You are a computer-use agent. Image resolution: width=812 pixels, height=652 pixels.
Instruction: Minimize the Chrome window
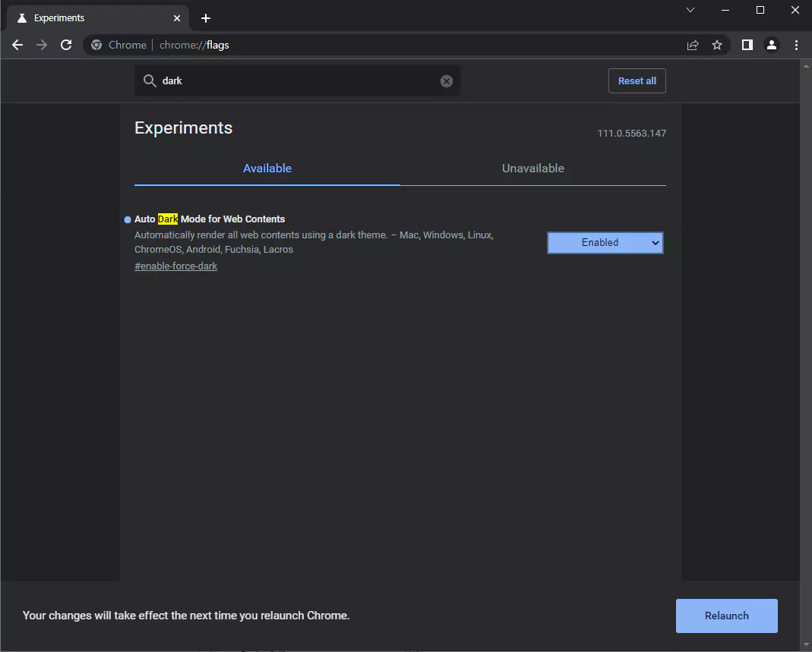(x=725, y=10)
